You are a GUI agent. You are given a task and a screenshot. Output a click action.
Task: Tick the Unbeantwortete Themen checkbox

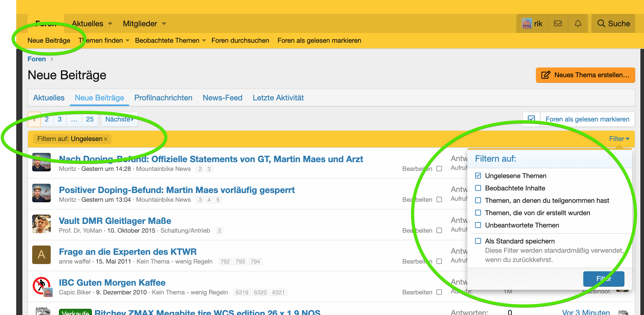tap(478, 225)
